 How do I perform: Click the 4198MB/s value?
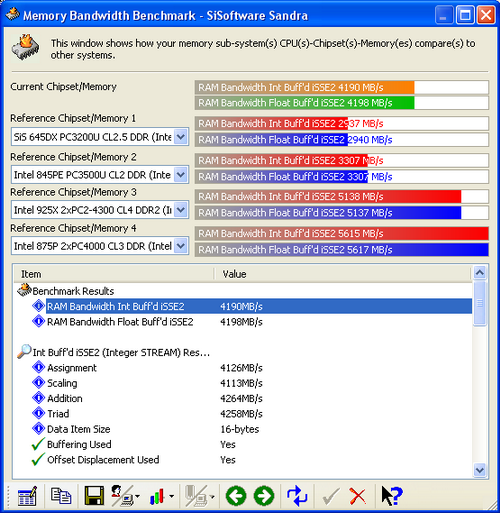pyautogui.click(x=241, y=322)
